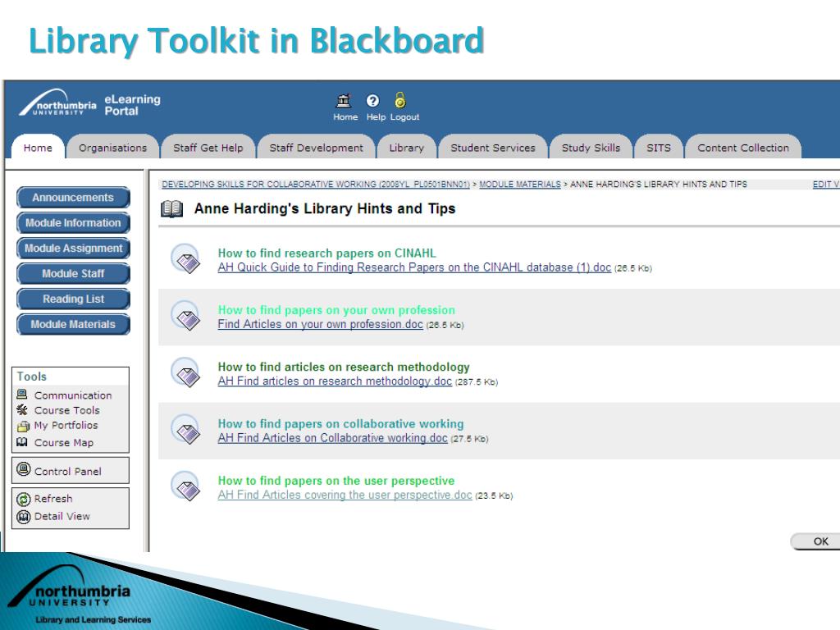
Task: Open AH Find Articles covering user perspective.doc
Action: 345,495
